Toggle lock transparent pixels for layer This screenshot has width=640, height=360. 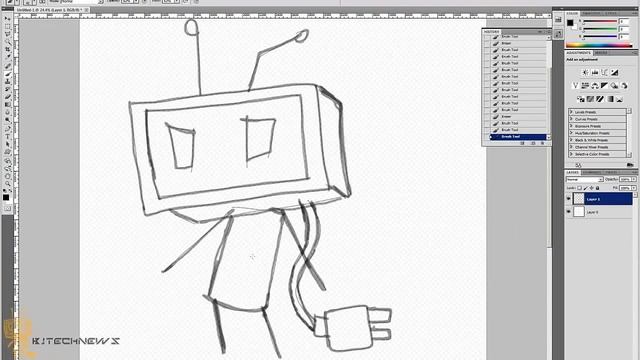(x=579, y=188)
